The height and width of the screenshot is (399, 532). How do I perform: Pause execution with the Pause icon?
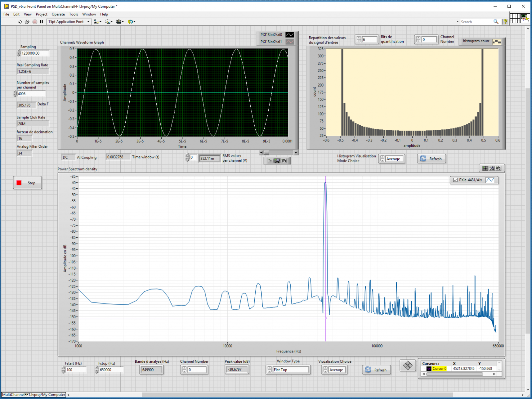coord(41,22)
